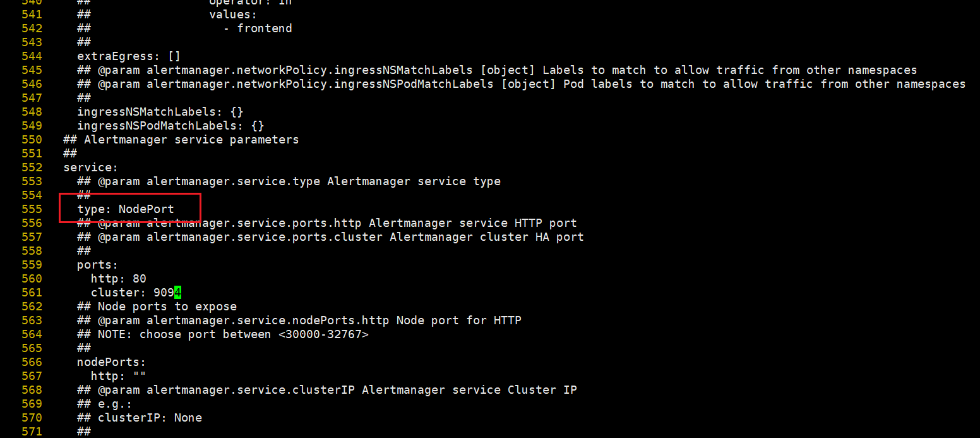Click the "extraEgress: []" line

(x=129, y=56)
